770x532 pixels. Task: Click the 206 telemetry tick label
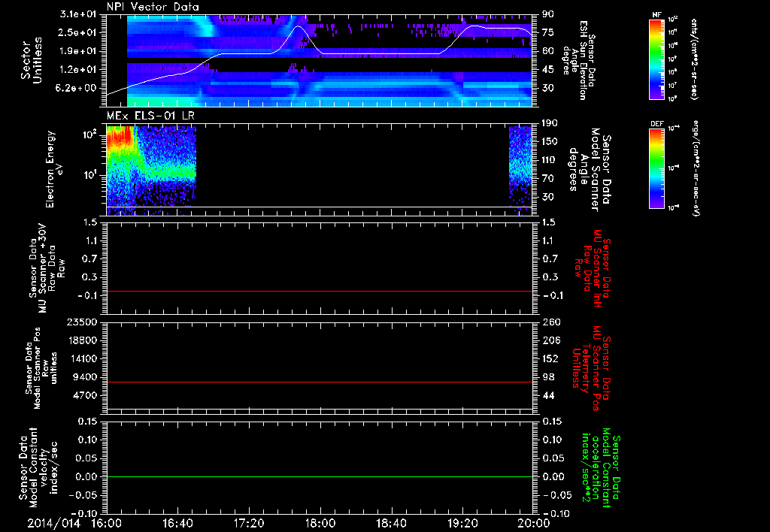point(550,340)
